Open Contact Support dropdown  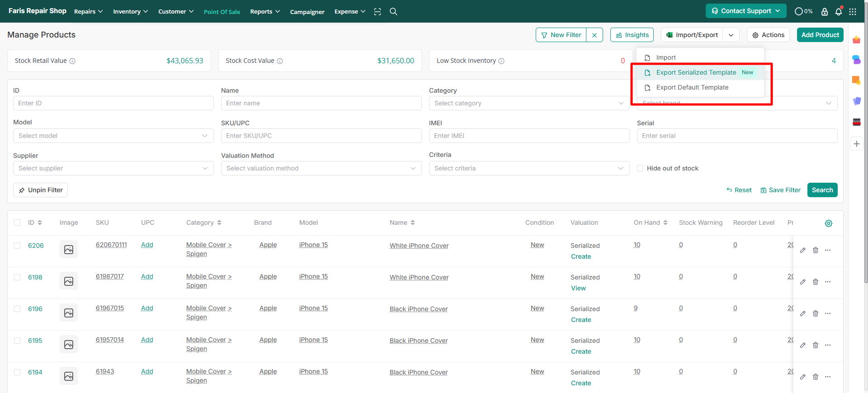point(746,11)
